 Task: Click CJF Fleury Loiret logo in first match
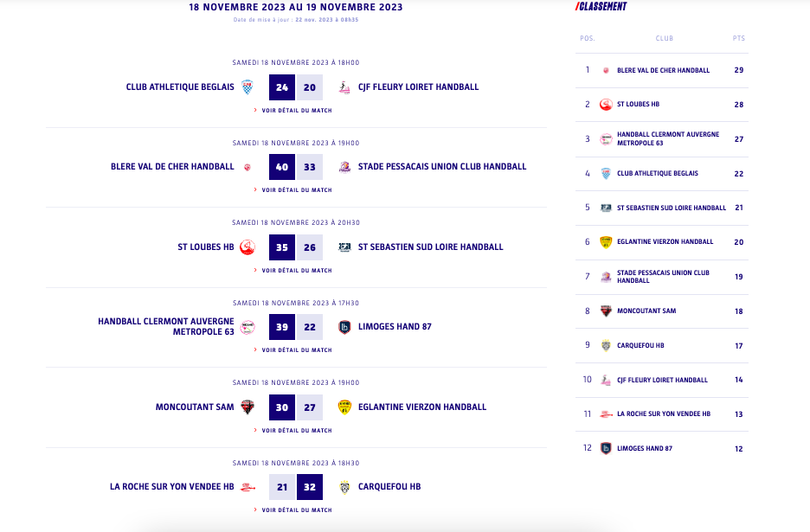344,87
